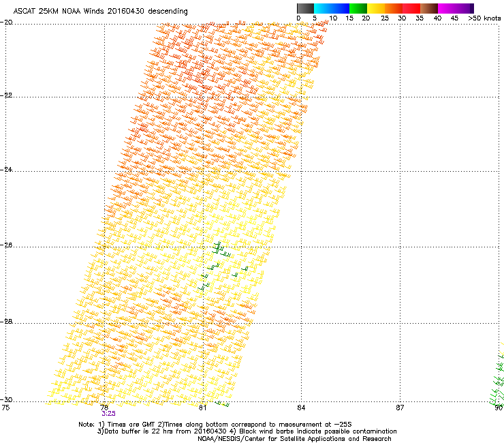Click the 81 longitude axis label
504x443 pixels.
(202, 408)
